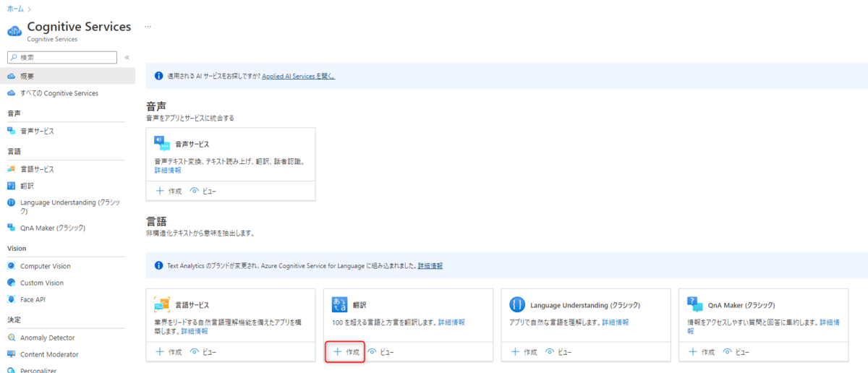Click the 音声サービス sidebar icon
The image size is (868, 373).
[11, 131]
